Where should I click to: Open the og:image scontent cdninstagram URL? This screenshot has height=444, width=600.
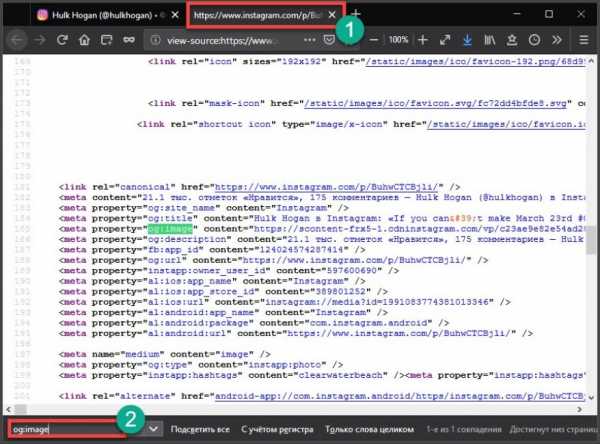tap(420, 229)
